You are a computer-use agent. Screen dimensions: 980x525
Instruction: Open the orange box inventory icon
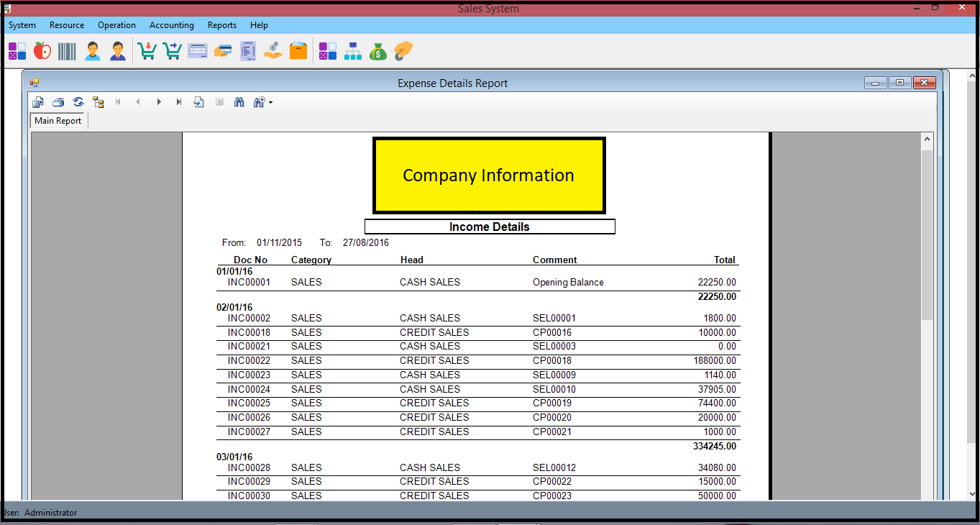point(298,51)
